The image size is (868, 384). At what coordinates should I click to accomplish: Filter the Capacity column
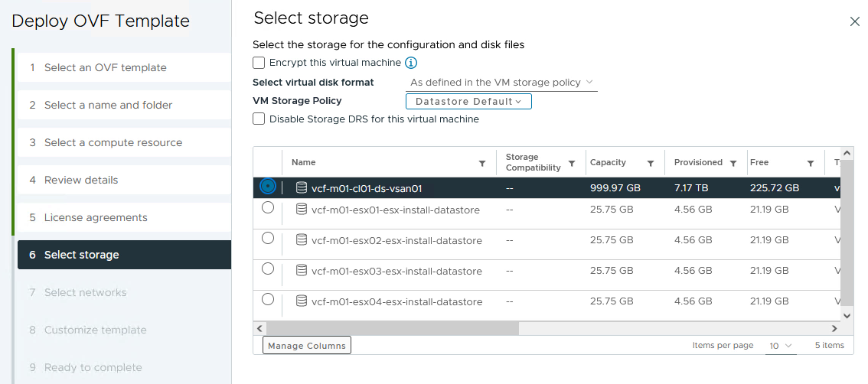[651, 163]
